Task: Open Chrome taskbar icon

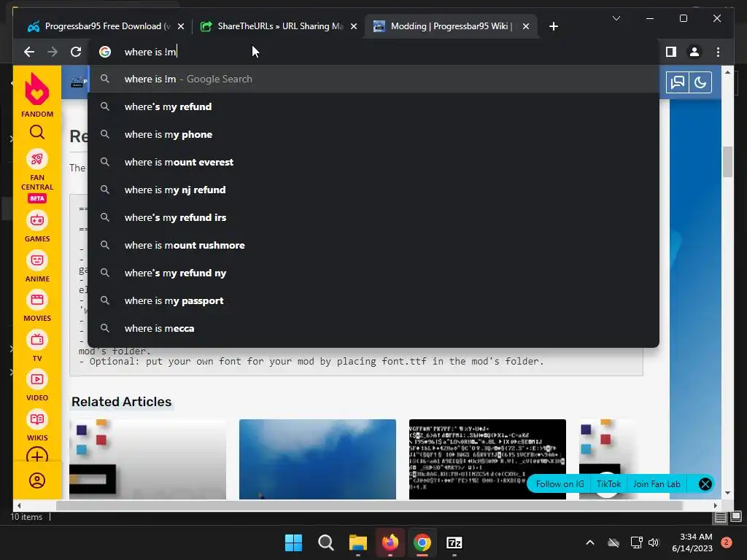Action: 422,542
